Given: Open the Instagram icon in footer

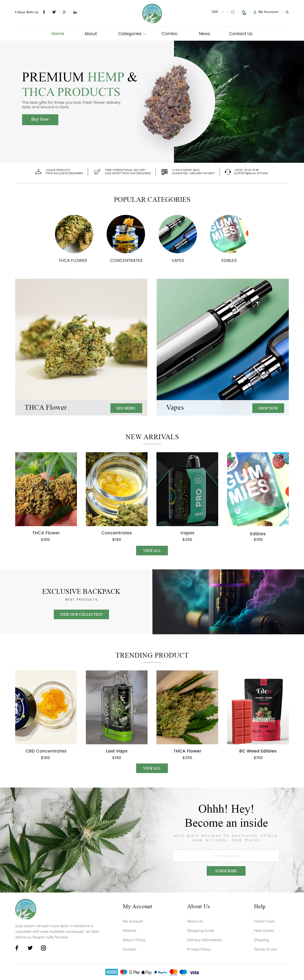Looking at the screenshot, I should click(43, 948).
